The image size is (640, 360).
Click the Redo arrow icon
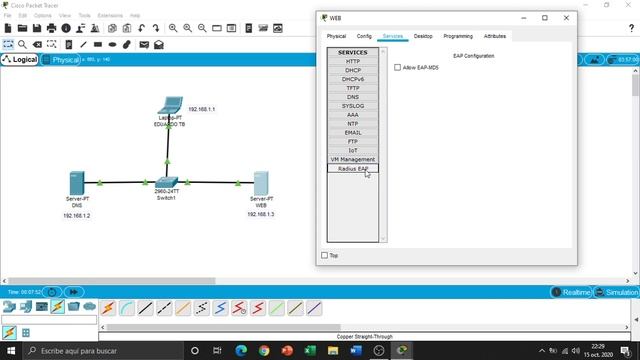pyautogui.click(x=156, y=28)
